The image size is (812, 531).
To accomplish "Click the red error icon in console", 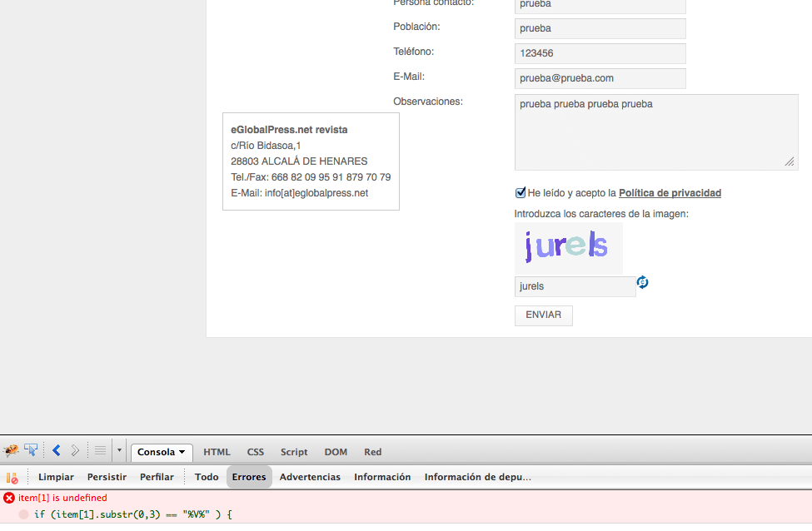I will [x=9, y=498].
